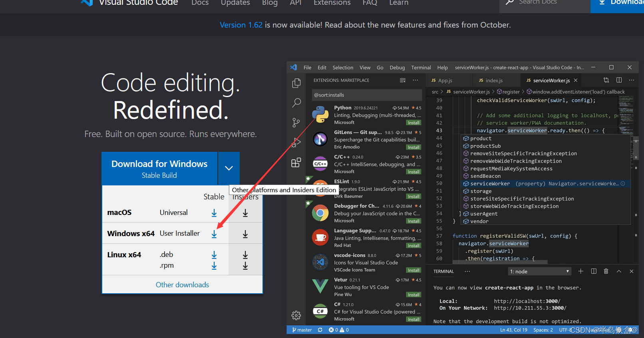
Task: Open Run and Debug icon in activity bar
Action: click(296, 143)
